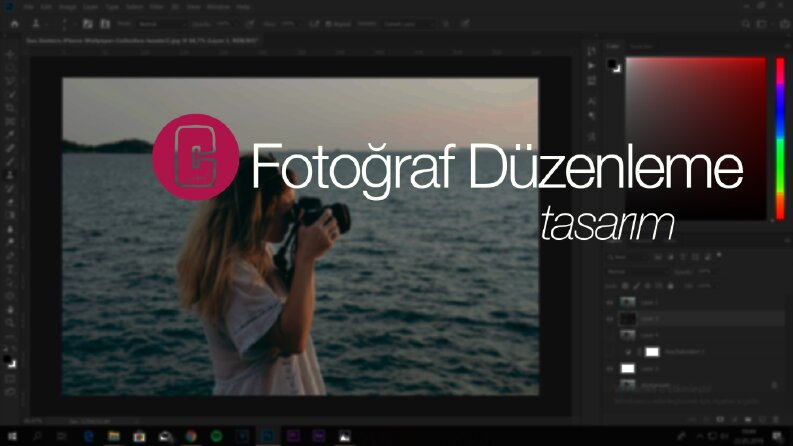Click the white layer mask thumbnail

652,352
